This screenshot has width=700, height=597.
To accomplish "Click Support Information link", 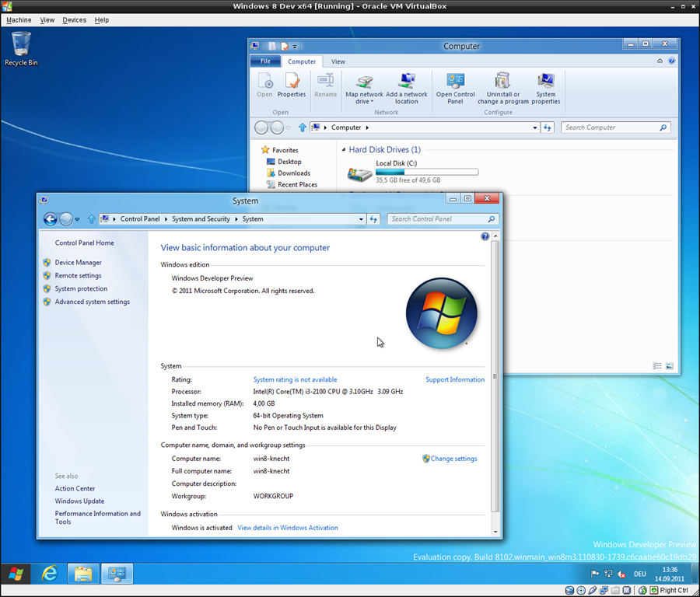I will pos(455,379).
